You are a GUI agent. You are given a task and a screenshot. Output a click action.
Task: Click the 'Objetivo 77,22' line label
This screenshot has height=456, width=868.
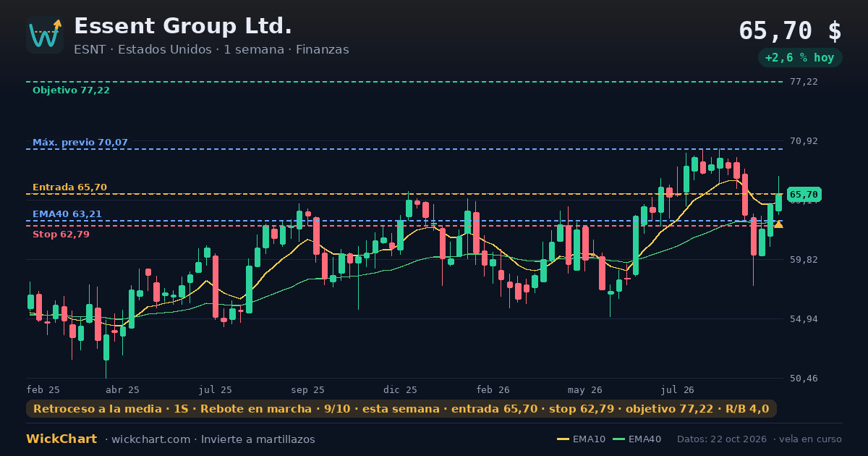click(71, 90)
